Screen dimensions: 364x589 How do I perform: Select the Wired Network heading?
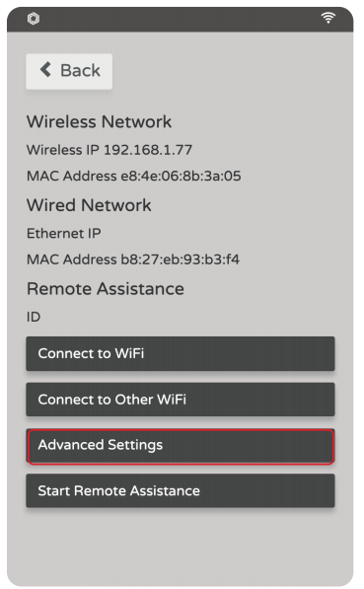89,205
